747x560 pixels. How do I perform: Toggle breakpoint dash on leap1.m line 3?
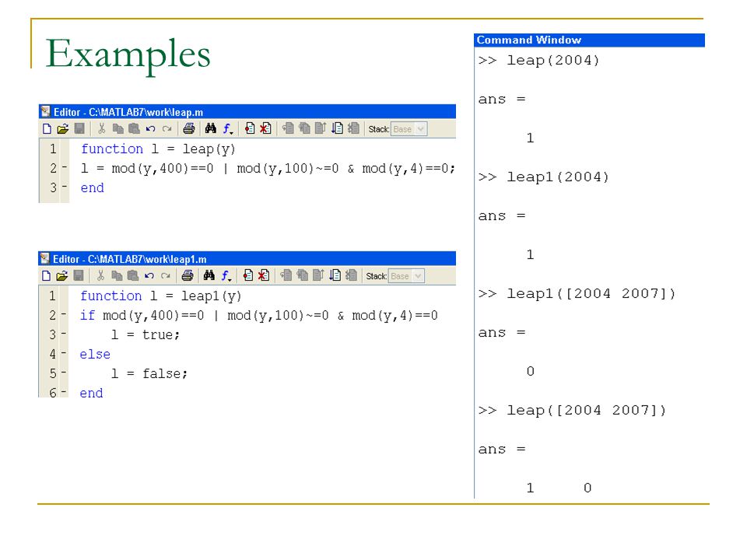[x=64, y=334]
